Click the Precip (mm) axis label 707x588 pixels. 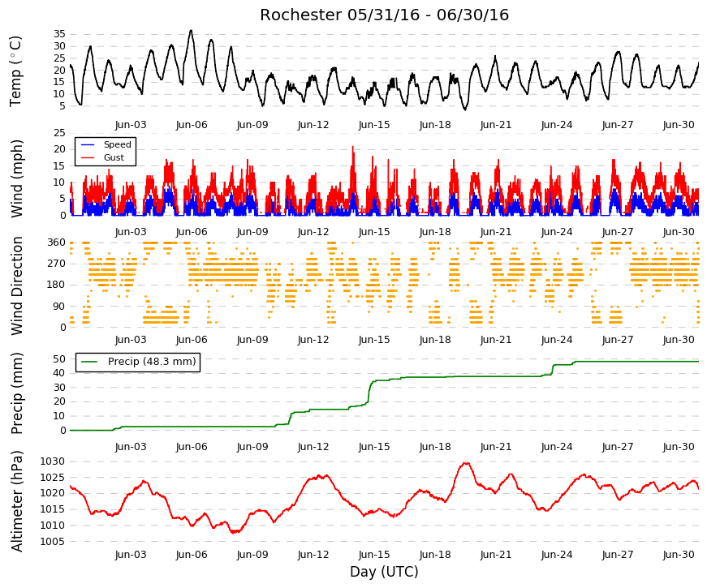(x=17, y=393)
